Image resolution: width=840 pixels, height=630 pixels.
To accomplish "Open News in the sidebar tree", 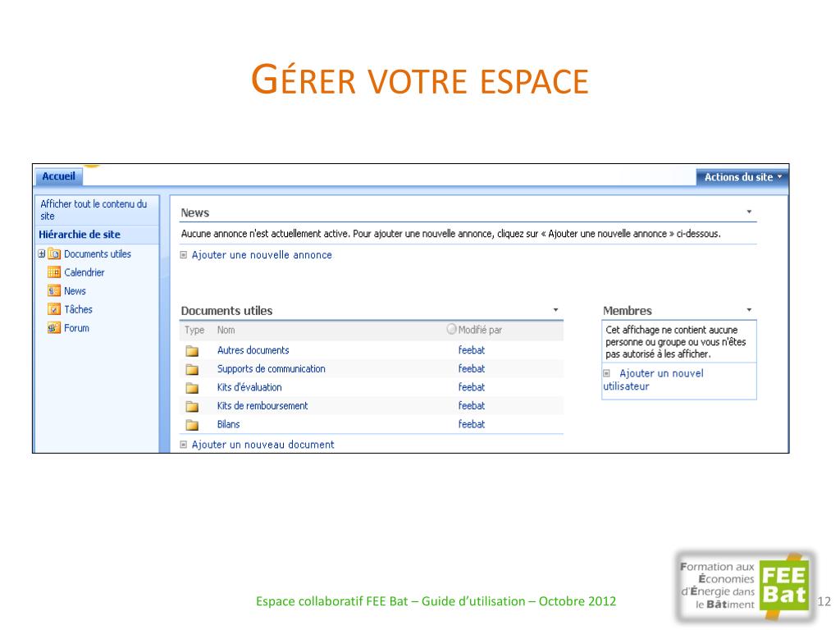I will tap(75, 291).
